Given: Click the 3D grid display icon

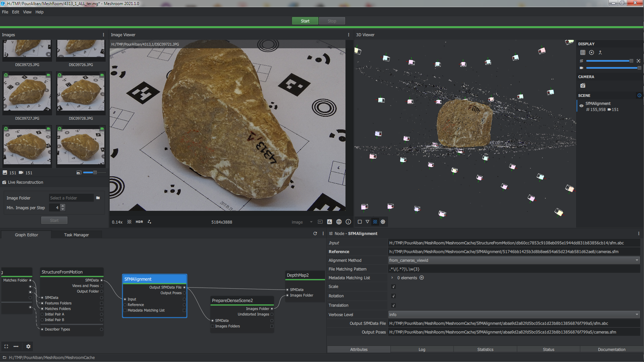Looking at the screenshot, I should [x=583, y=52].
